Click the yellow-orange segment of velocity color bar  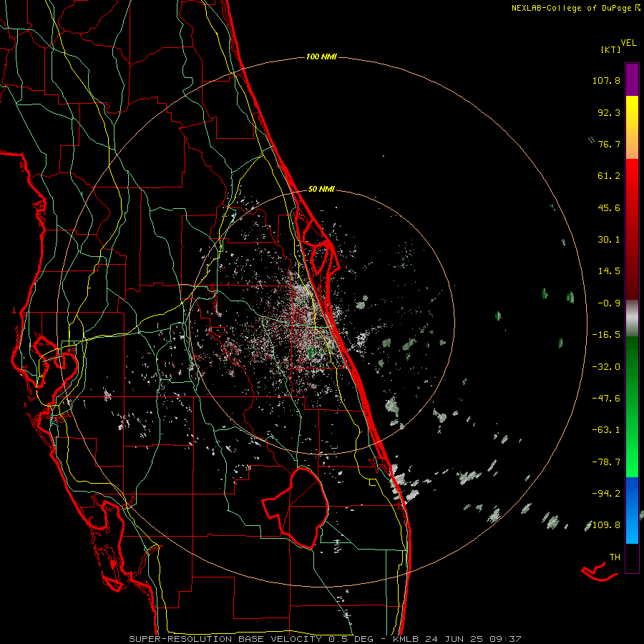(632, 127)
